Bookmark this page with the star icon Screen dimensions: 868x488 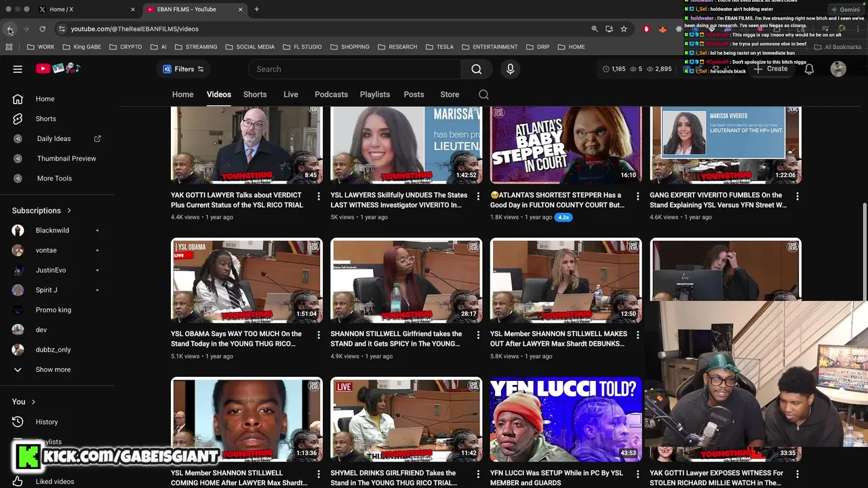pos(624,29)
